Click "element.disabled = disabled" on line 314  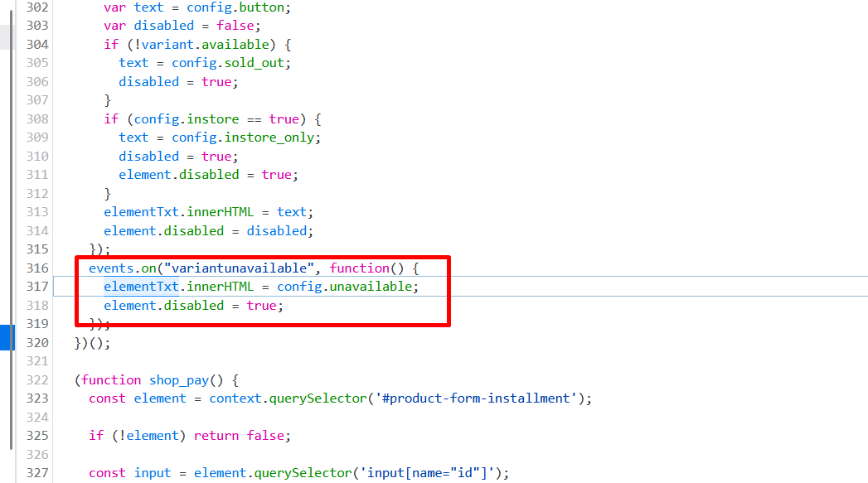click(205, 230)
